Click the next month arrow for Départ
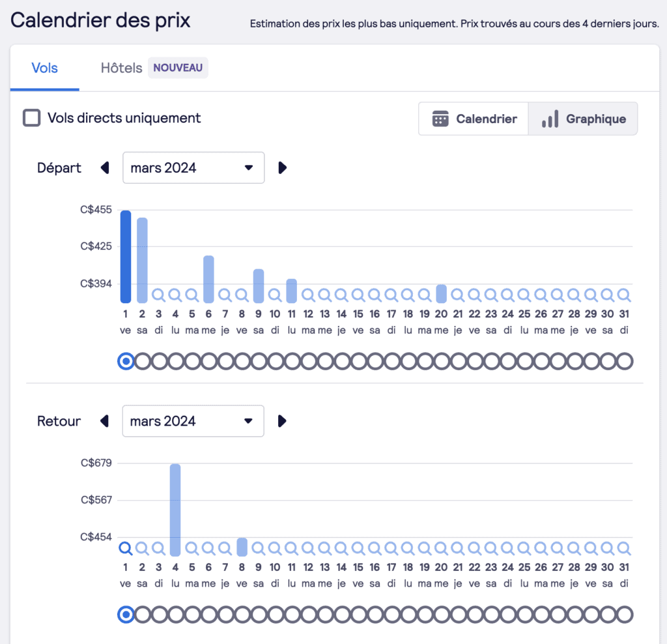 [x=282, y=168]
